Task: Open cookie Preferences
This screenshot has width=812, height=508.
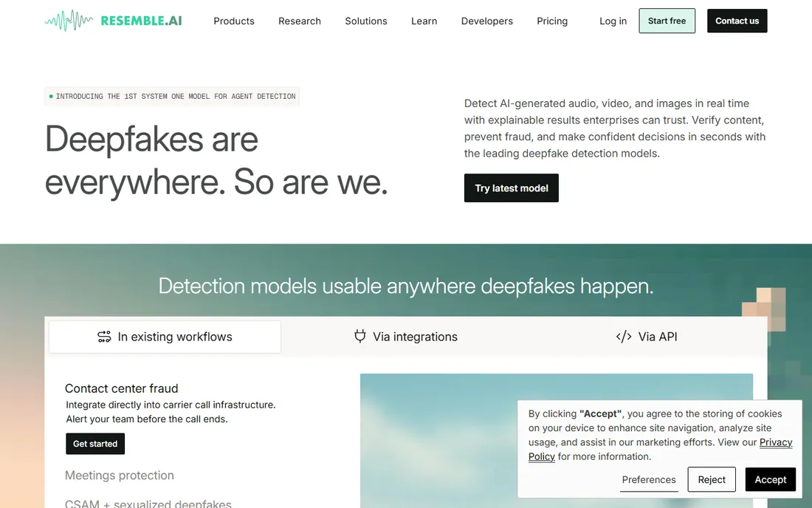Action: pyautogui.click(x=649, y=479)
